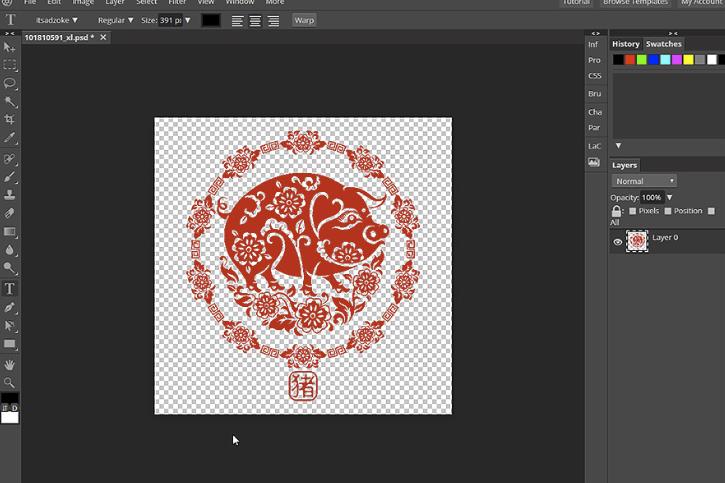Screen dimensions: 725x483
Task: Enable the Pixels lock checkbox
Action: pyautogui.click(x=632, y=211)
